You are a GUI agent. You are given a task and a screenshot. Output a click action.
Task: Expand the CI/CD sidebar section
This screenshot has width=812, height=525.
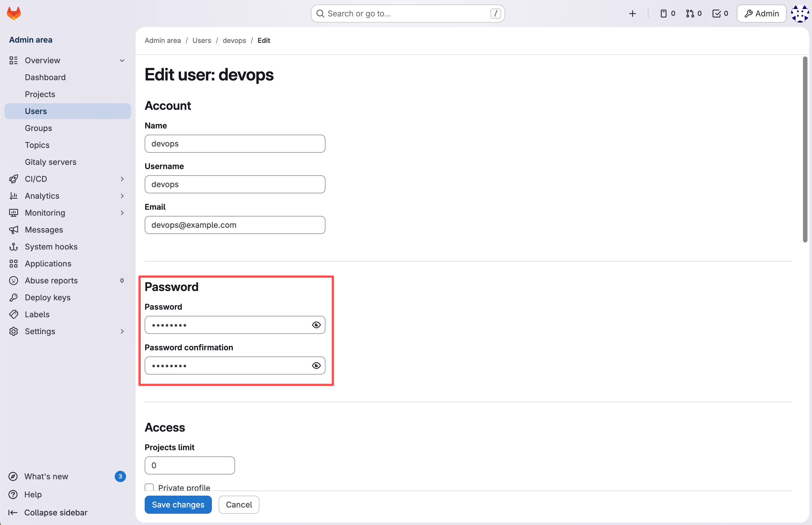(122, 179)
